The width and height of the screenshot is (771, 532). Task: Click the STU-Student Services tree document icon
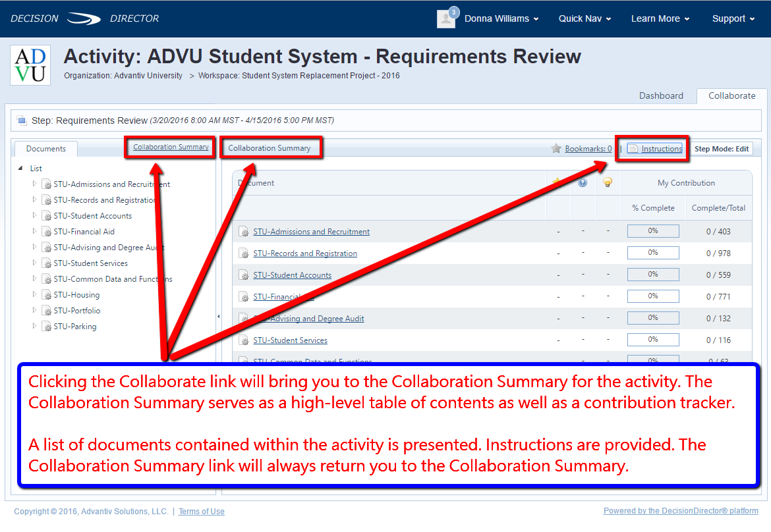click(47, 263)
